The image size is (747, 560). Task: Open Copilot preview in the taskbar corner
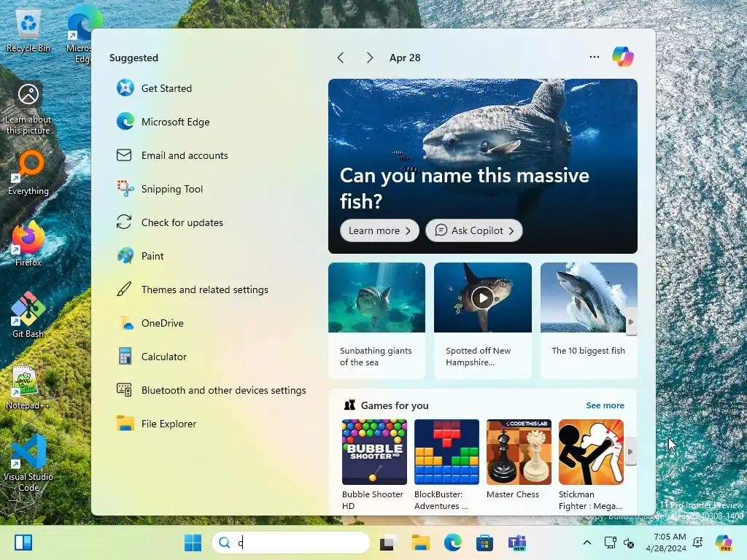(724, 542)
